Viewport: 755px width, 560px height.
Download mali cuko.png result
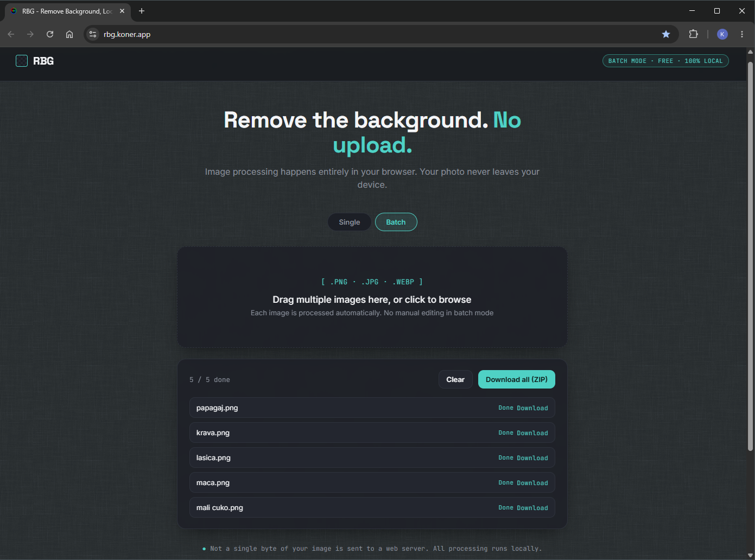532,508
